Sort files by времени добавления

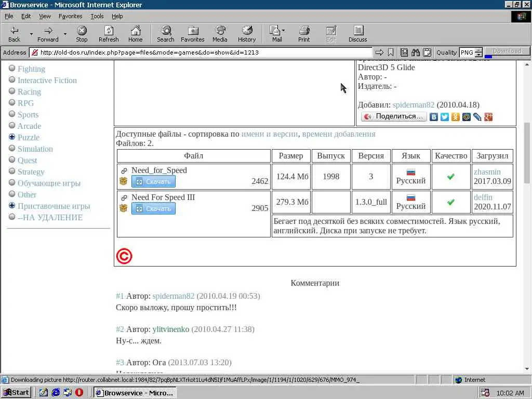[x=339, y=134]
